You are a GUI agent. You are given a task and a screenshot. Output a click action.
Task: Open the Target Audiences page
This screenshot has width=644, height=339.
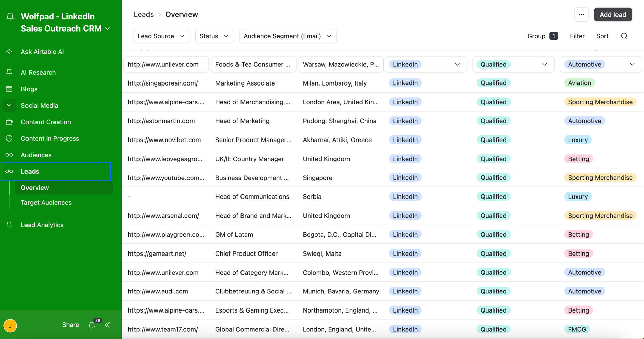[x=46, y=202]
